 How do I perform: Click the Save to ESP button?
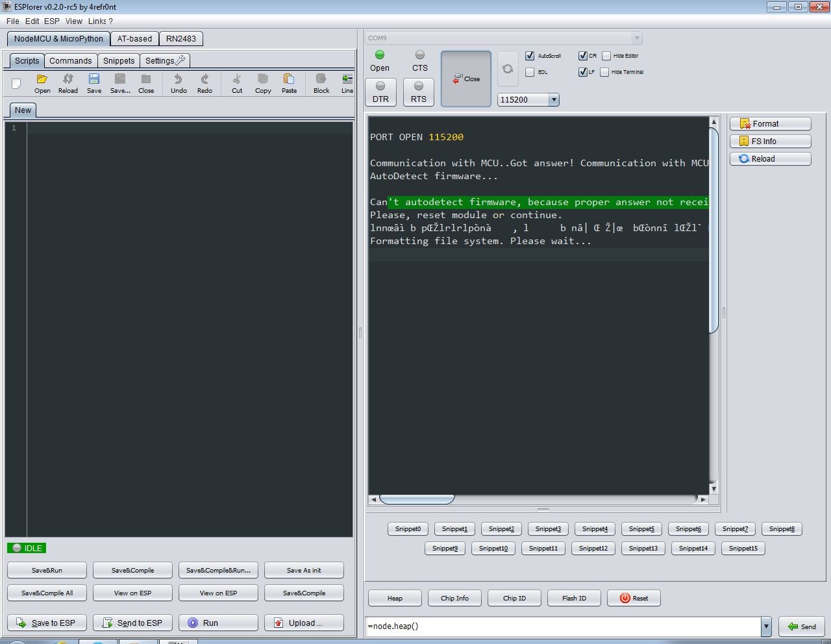pyautogui.click(x=47, y=623)
